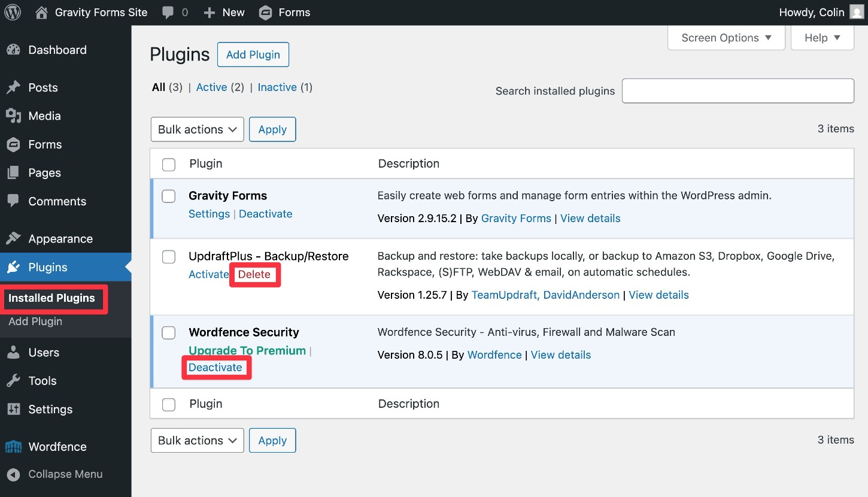This screenshot has width=868, height=497.
Task: Click the home icon beside Gravity Forms Site
Action: (x=41, y=12)
